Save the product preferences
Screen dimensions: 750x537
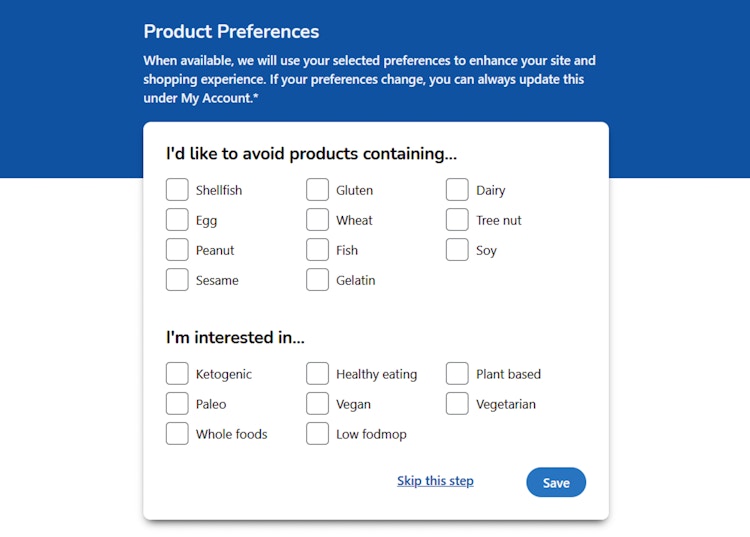pos(556,482)
